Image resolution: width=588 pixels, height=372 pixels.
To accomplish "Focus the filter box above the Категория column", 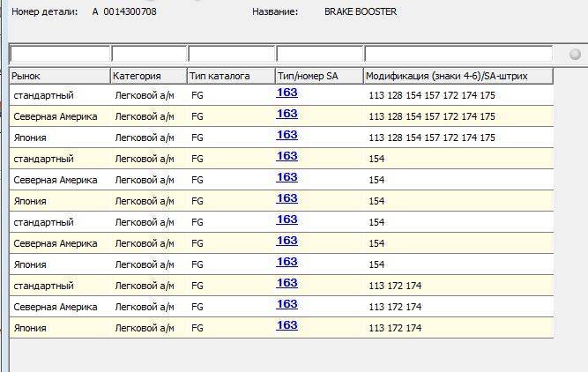I will pyautogui.click(x=149, y=55).
